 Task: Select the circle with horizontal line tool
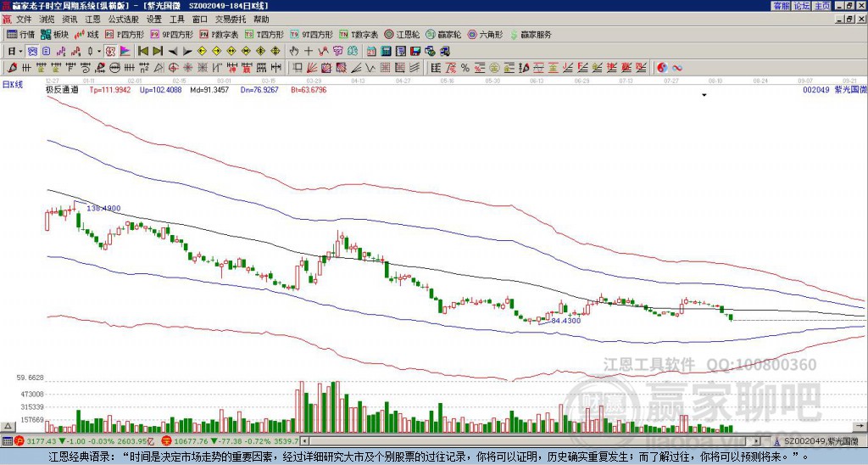click(x=114, y=68)
